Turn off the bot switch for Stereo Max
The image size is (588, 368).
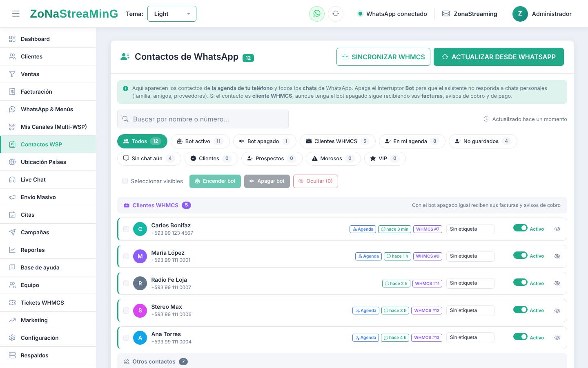coord(520,310)
